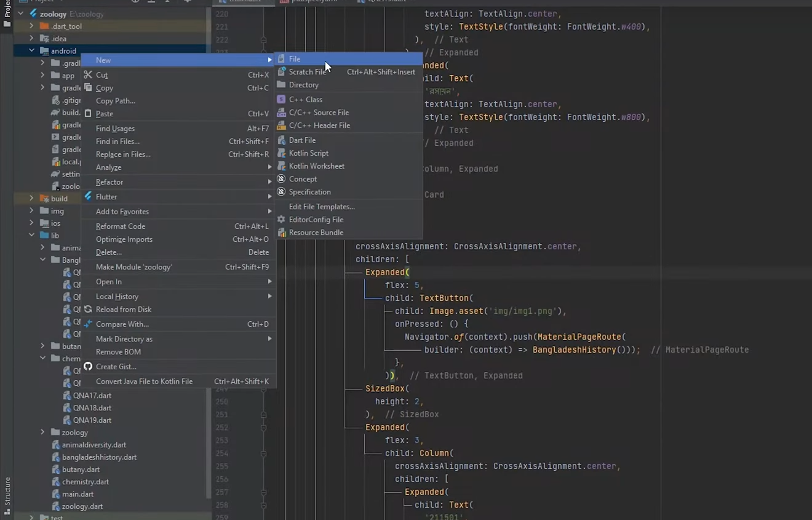The width and height of the screenshot is (812, 520).
Task: Click code line with Image.asset 'img/img1.png'
Action: (480, 311)
